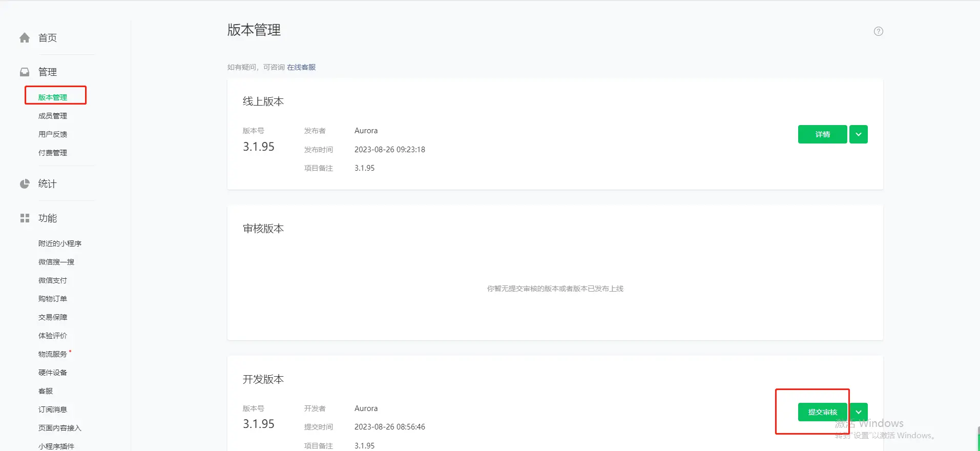Select 微信支付 under features
Screen dimensions: 980x451
coord(53,280)
